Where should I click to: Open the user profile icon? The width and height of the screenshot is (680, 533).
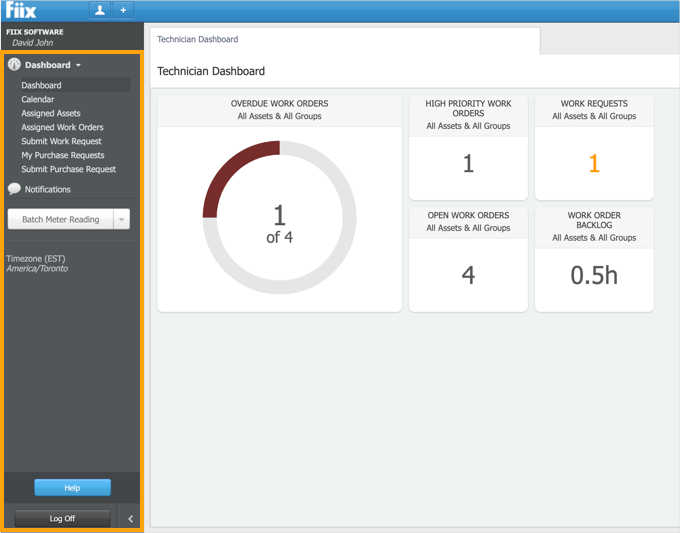pyautogui.click(x=100, y=10)
